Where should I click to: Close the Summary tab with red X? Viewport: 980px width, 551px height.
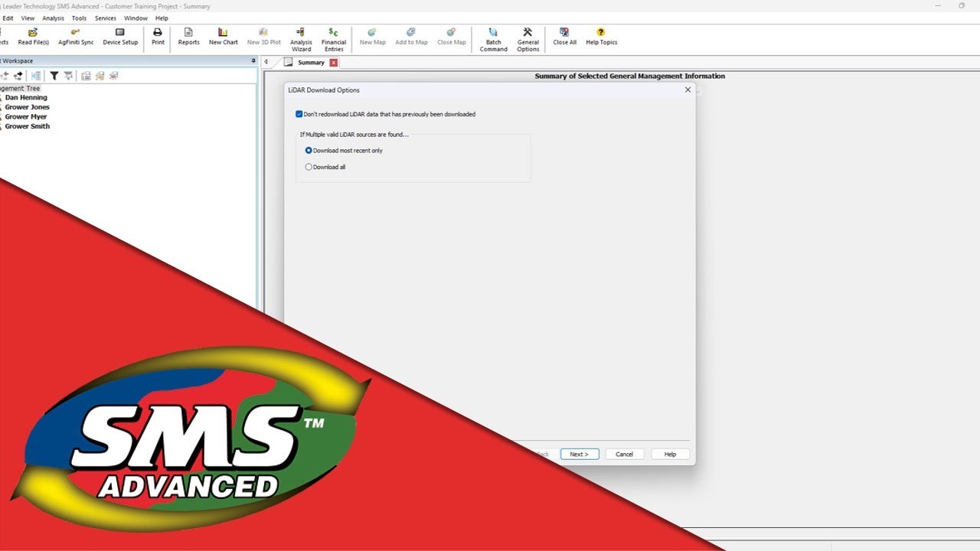click(x=333, y=63)
